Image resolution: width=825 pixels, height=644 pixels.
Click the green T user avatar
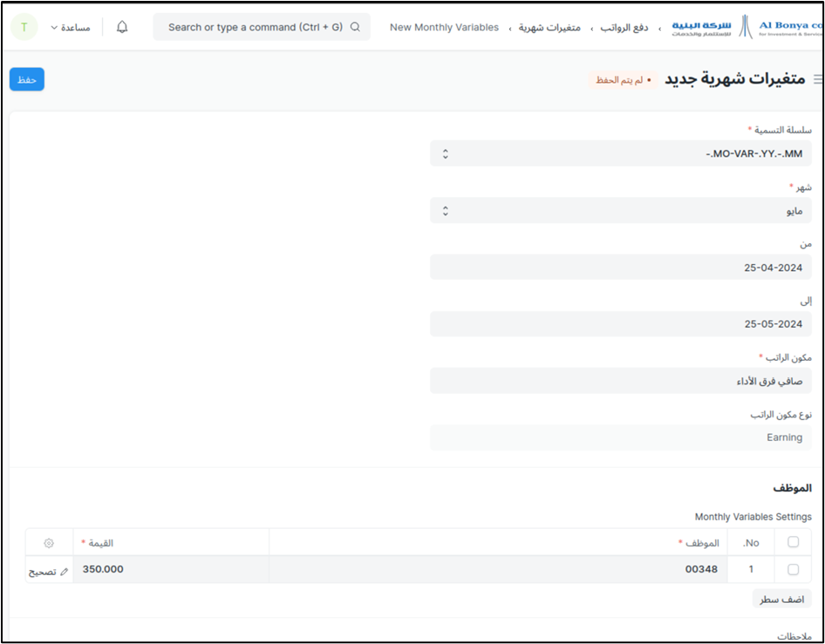point(24,27)
